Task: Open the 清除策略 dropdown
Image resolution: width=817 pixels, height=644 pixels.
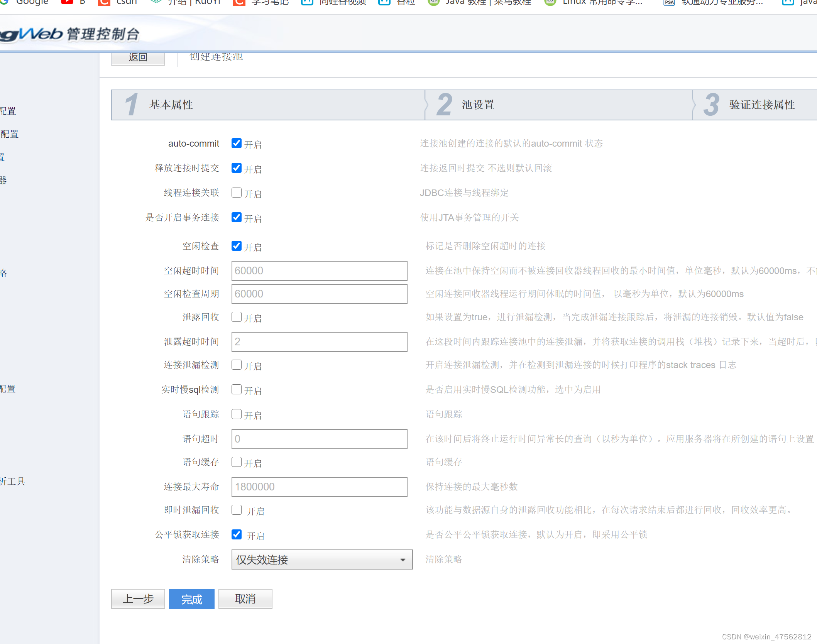Action: point(322,559)
